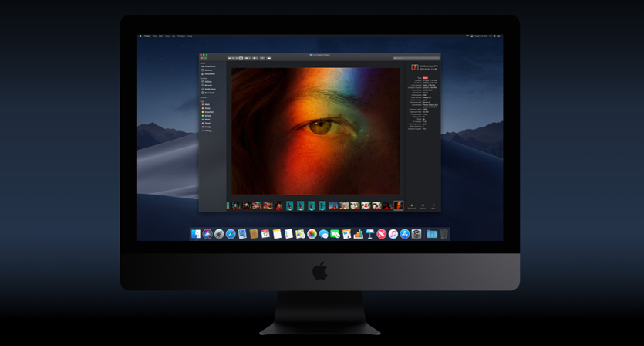Open Help menu in menu bar
This screenshot has width=644, height=346.
[190, 36]
